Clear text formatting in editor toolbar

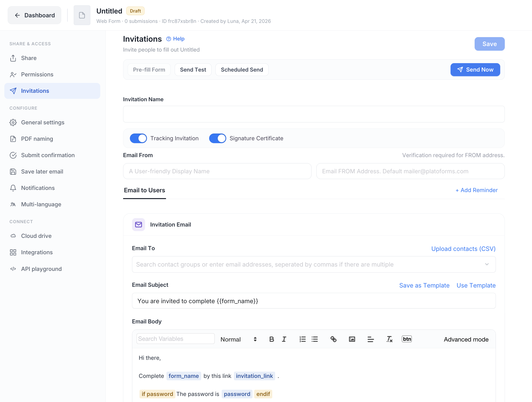click(389, 339)
